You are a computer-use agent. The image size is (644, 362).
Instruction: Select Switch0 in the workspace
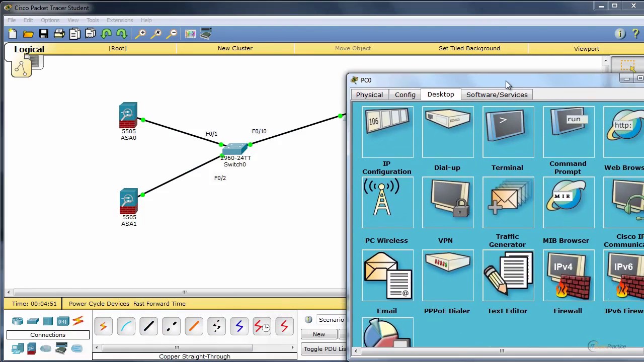click(x=235, y=149)
